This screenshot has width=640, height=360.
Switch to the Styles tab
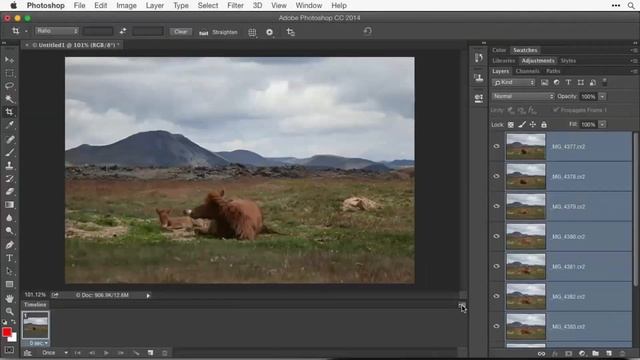pyautogui.click(x=568, y=61)
